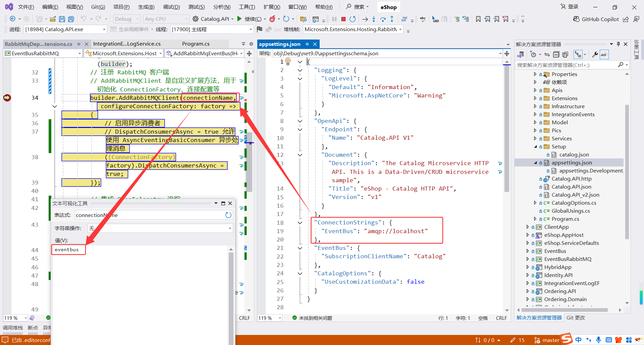644x345 pixels.
Task: Switch to the Program.cs editor tab
Action: (x=196, y=44)
